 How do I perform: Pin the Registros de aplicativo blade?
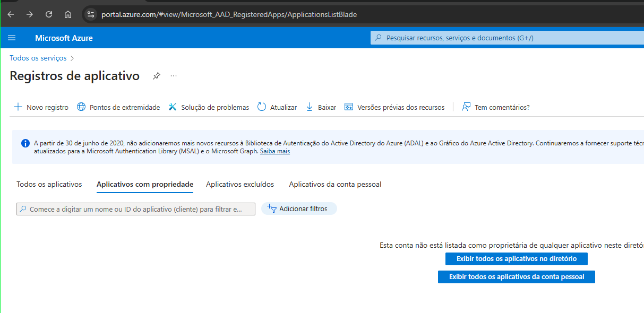coord(156,76)
